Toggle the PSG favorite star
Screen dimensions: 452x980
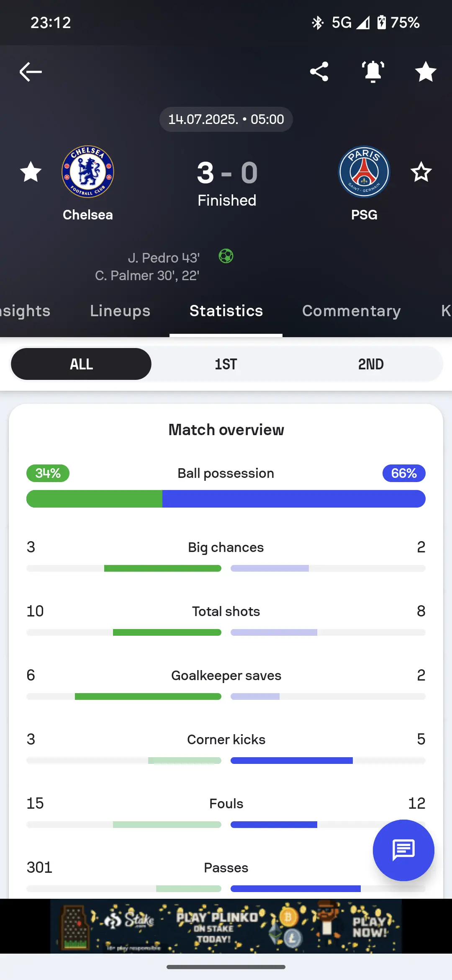coord(421,172)
